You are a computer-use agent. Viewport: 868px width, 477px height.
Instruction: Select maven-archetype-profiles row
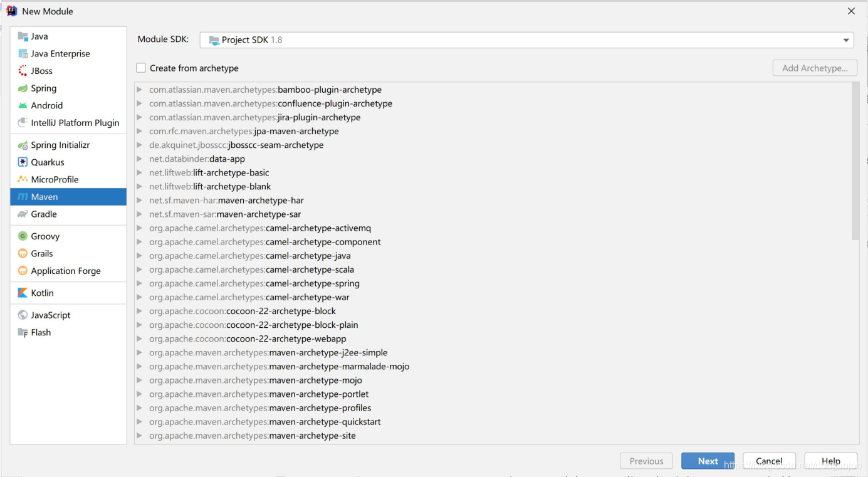click(x=493, y=408)
